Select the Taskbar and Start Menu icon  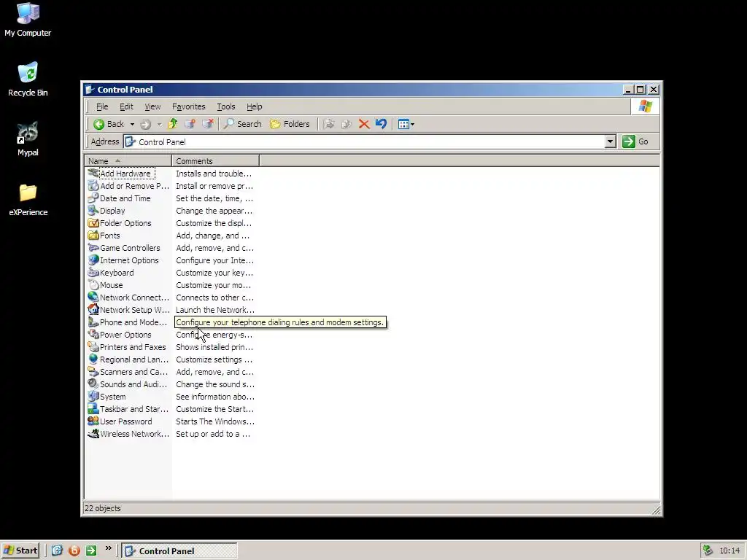pos(93,408)
